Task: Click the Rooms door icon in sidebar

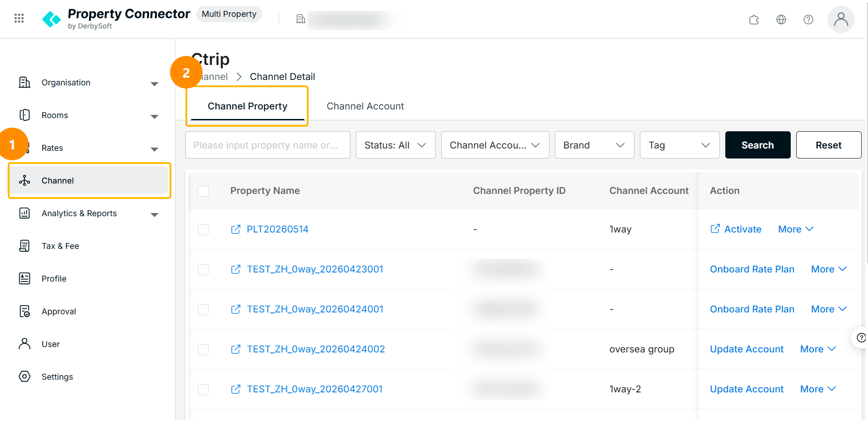Action: 25,115
